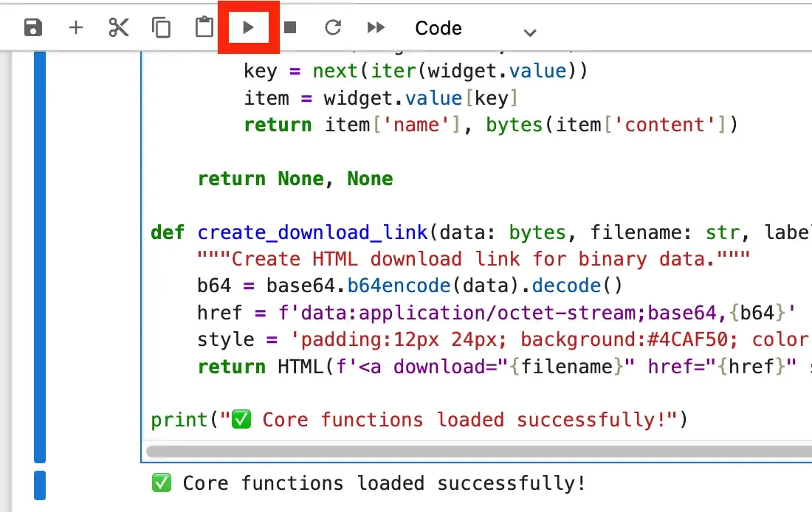Insert a new cell with the plus icon
The height and width of the screenshot is (512, 812).
coord(75,27)
